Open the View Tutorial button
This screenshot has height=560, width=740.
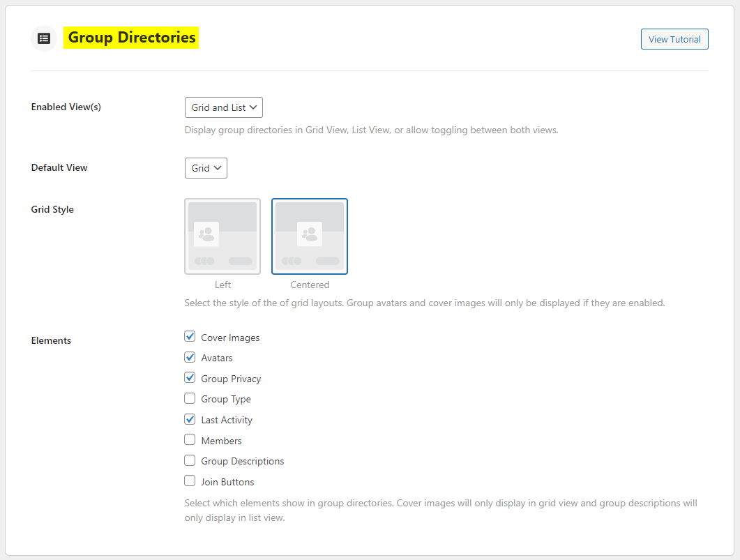coord(674,39)
